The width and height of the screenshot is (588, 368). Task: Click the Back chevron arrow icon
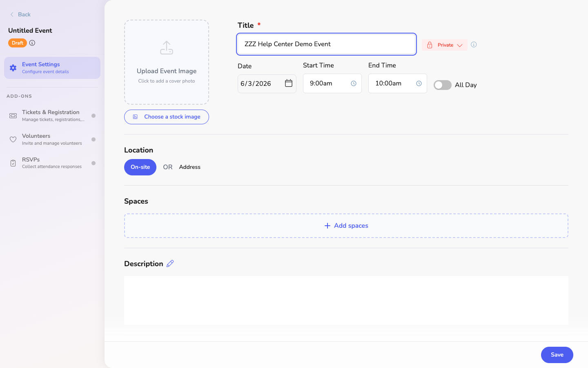click(x=12, y=15)
